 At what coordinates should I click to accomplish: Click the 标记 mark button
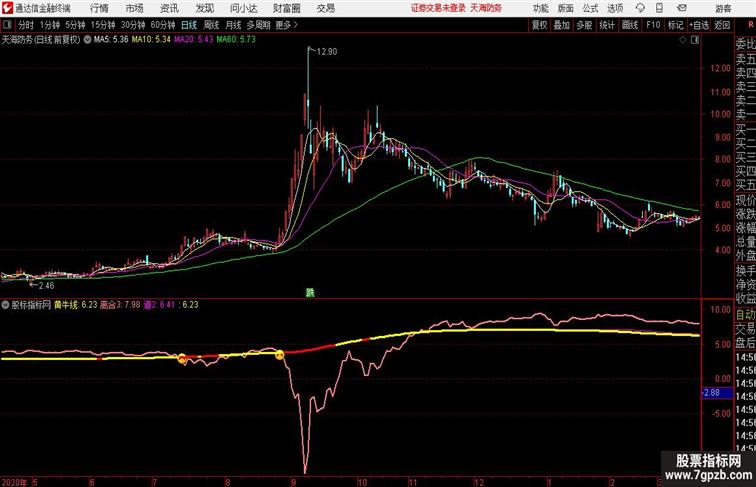(675, 25)
